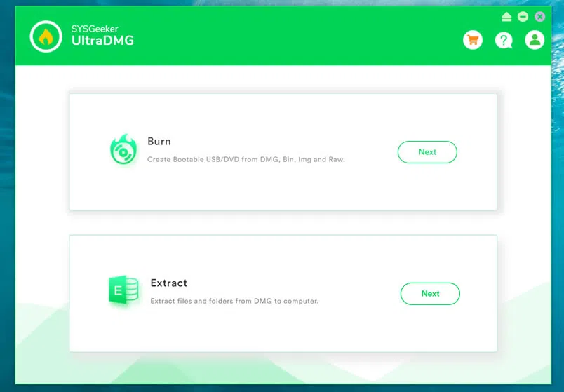This screenshot has width=564, height=392.
Task: Click the SYSGeeker flame logo icon
Action: click(x=46, y=36)
